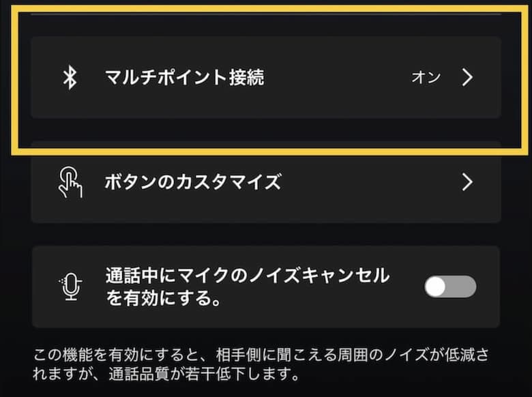Click the オン status of multipoint connection
The height and width of the screenshot is (397, 532).
426,77
